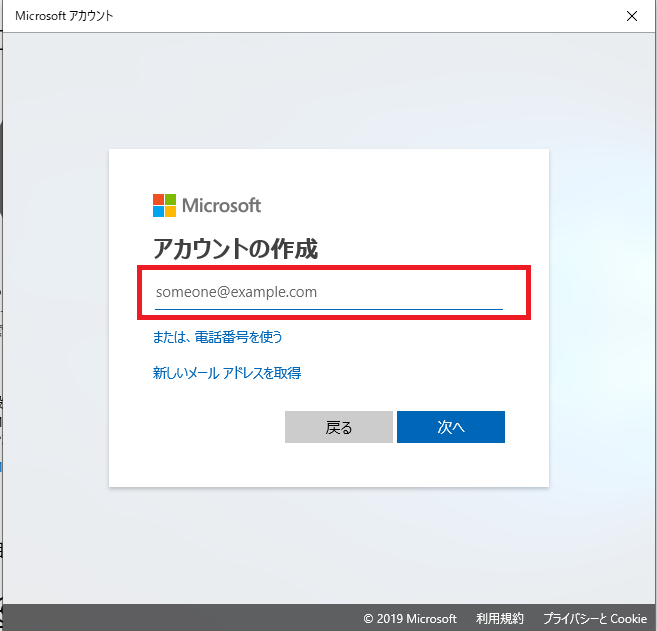
Task: Click the green square in Microsoft logo
Action: pos(170,199)
